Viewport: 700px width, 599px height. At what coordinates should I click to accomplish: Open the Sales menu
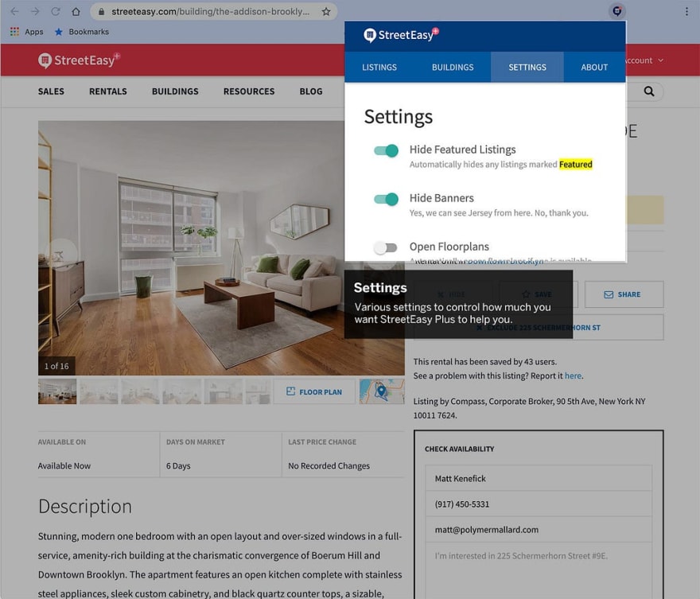pos(51,91)
